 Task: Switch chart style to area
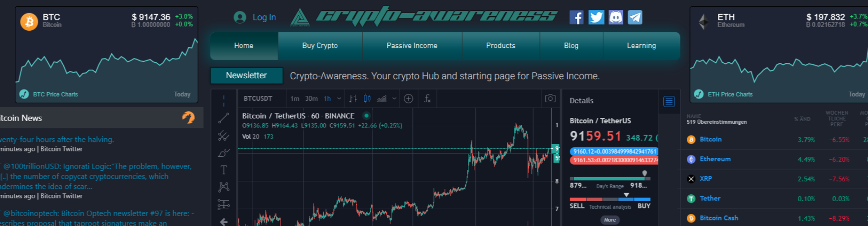point(382,99)
